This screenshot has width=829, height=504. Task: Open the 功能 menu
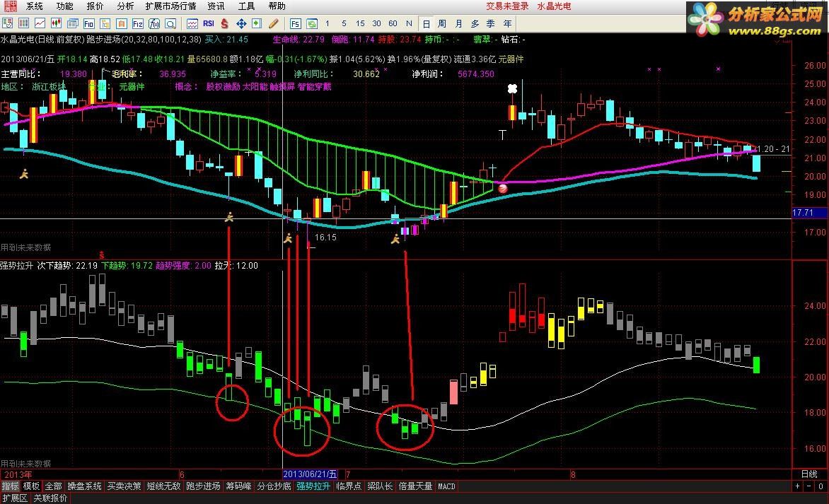point(64,6)
